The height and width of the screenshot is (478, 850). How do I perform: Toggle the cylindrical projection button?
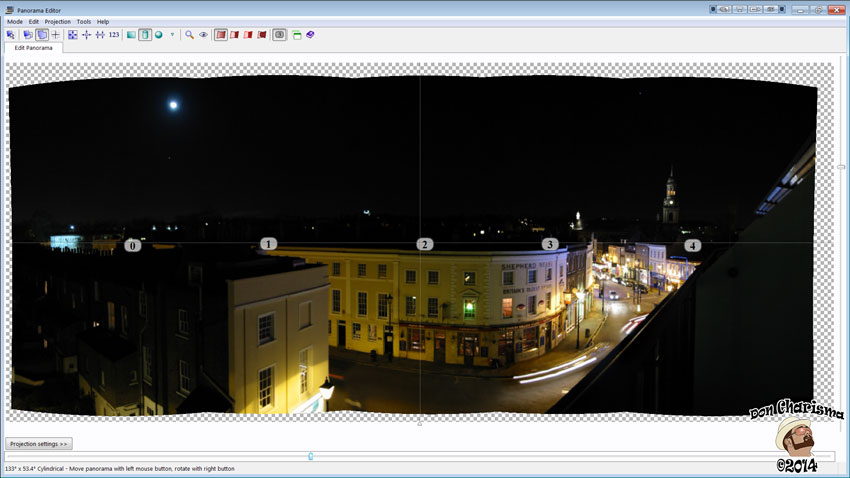[x=145, y=34]
